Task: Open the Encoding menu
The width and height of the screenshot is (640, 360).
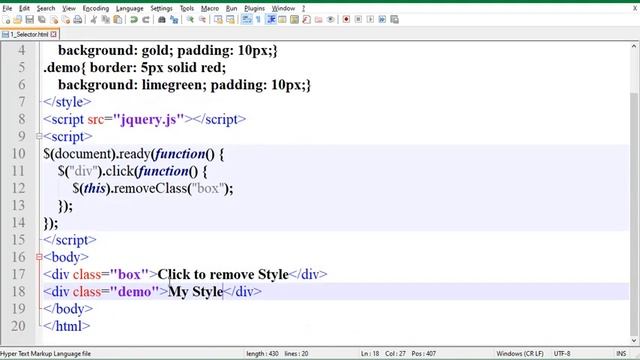Action: [96, 8]
